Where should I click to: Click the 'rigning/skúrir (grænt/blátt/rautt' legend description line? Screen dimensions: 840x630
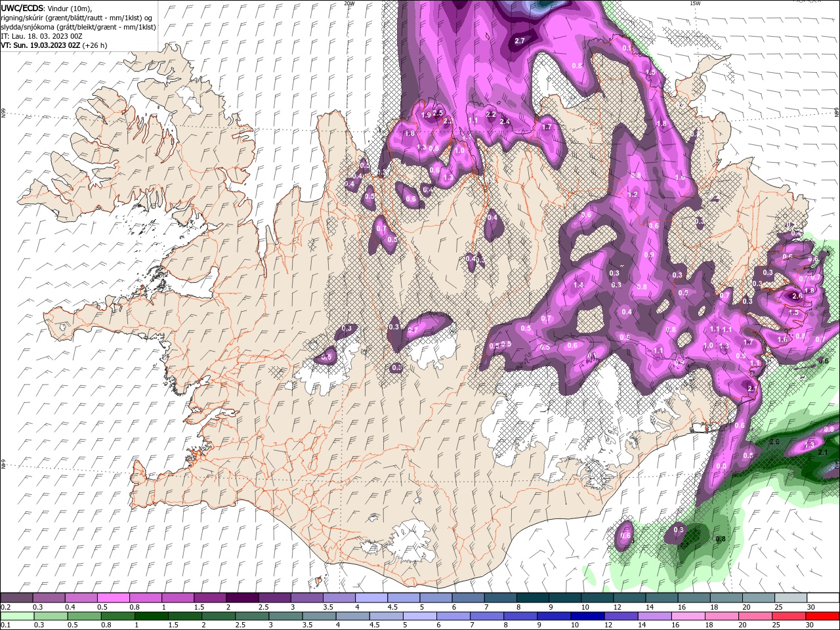(77, 18)
